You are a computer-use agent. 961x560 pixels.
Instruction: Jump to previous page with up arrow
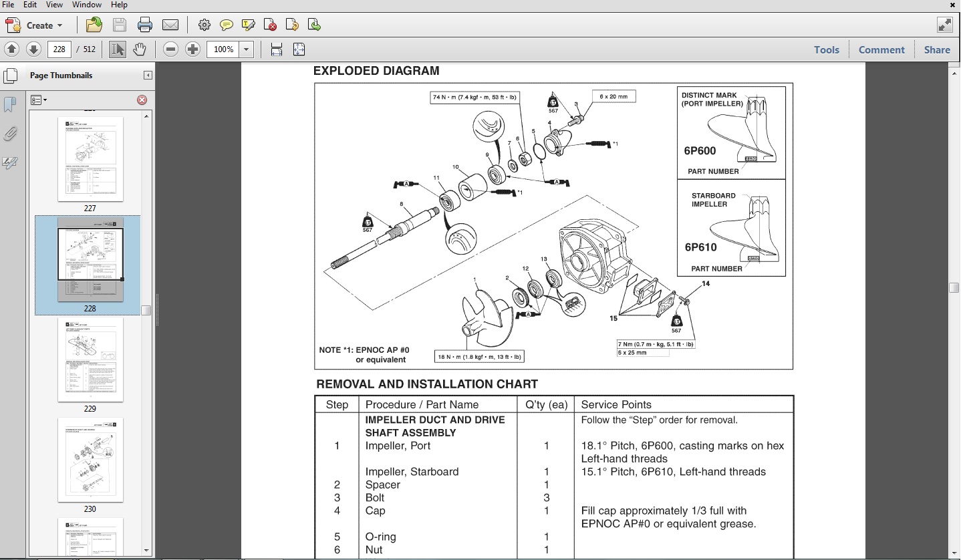(x=11, y=49)
